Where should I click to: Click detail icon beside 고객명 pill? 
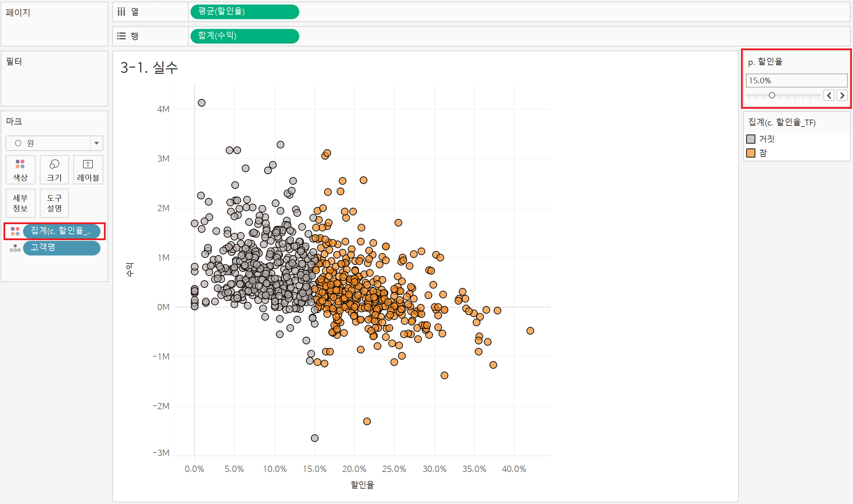(15, 248)
